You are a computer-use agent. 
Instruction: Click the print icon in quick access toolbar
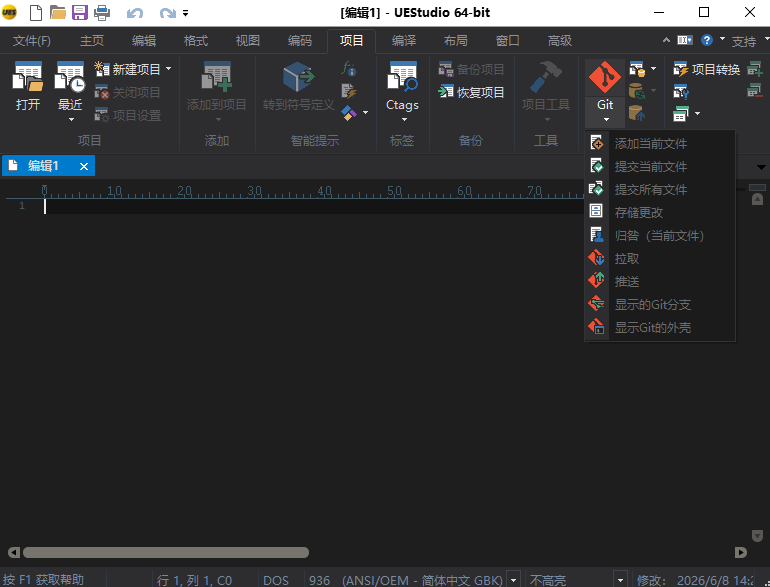click(x=102, y=12)
